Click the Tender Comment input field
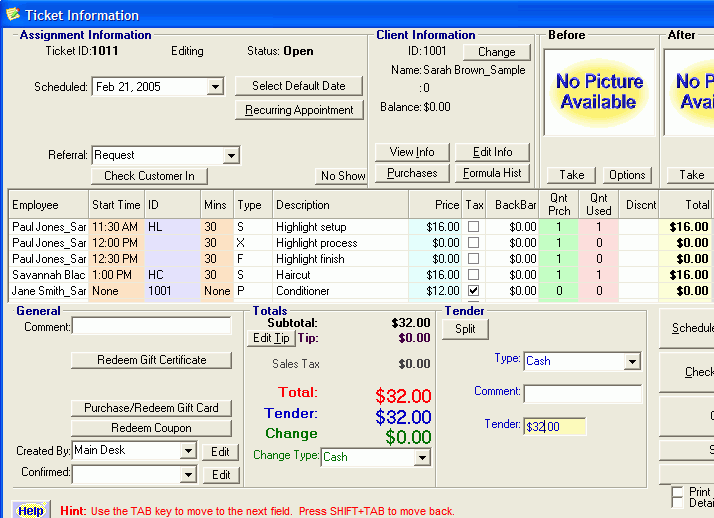The width and height of the screenshot is (714, 518). pos(582,394)
